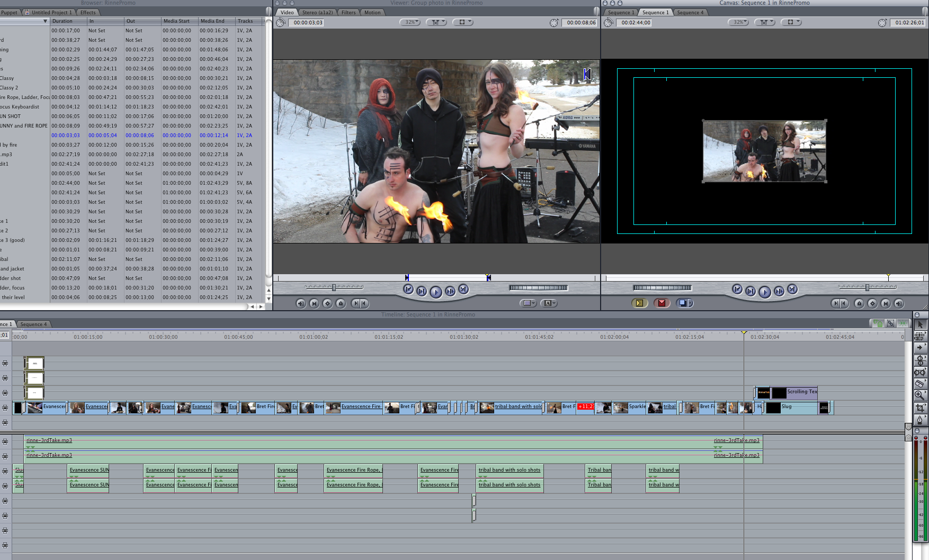
Task: Switch to Sequence 4 tab in Canvas
Action: pos(690,12)
